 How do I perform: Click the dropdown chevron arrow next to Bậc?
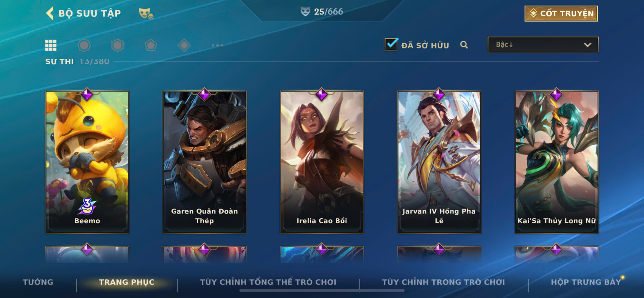coord(587,45)
